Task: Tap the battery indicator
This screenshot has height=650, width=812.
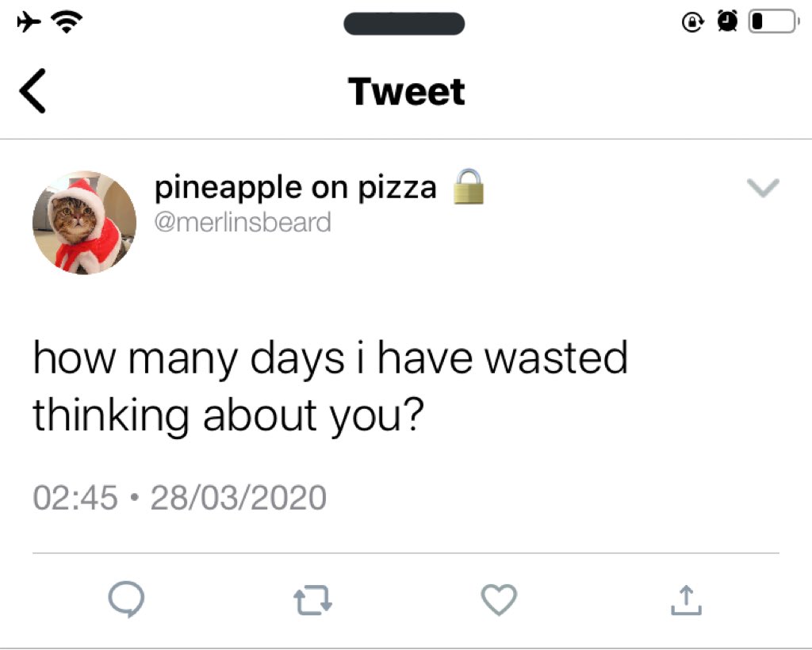Action: [772, 22]
